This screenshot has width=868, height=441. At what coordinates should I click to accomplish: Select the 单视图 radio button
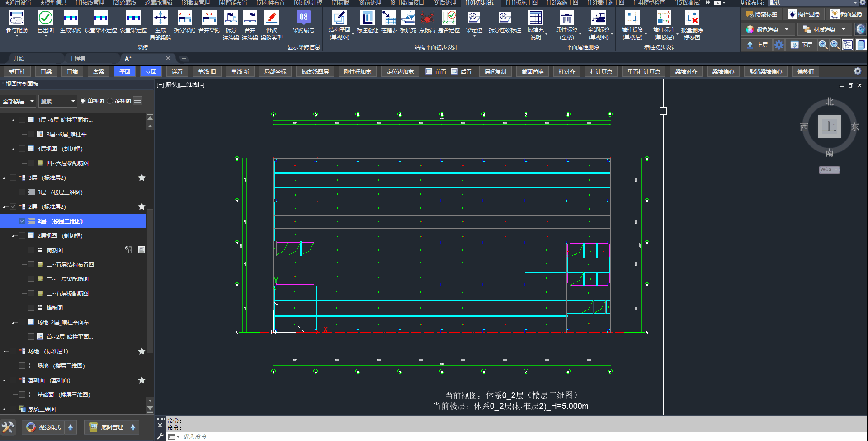[x=83, y=101]
